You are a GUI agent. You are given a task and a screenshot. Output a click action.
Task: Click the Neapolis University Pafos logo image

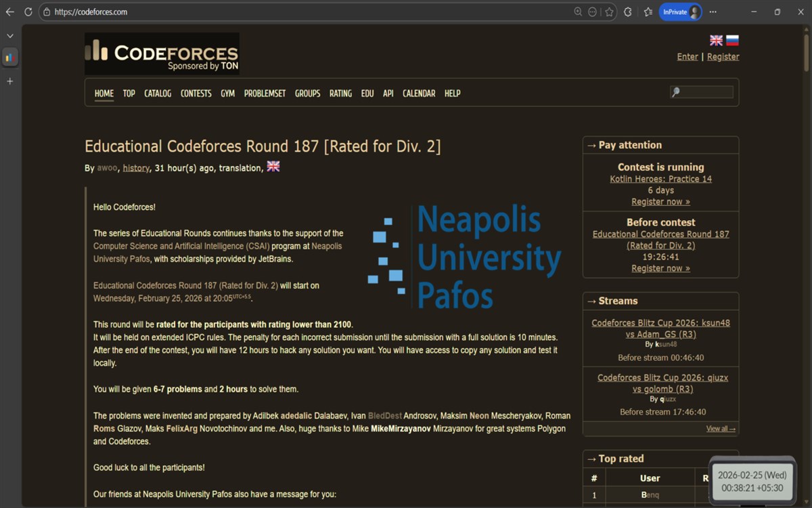tap(464, 257)
